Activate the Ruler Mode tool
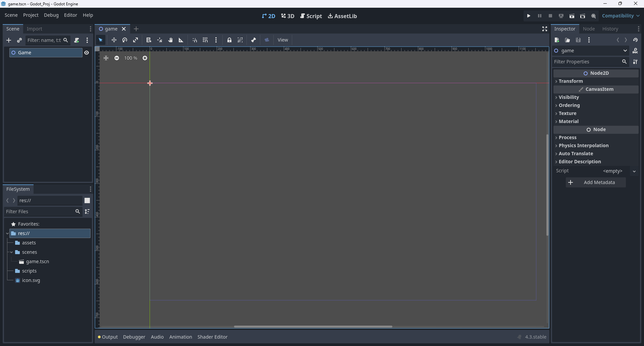Image resolution: width=644 pixels, height=346 pixels. coord(181,40)
